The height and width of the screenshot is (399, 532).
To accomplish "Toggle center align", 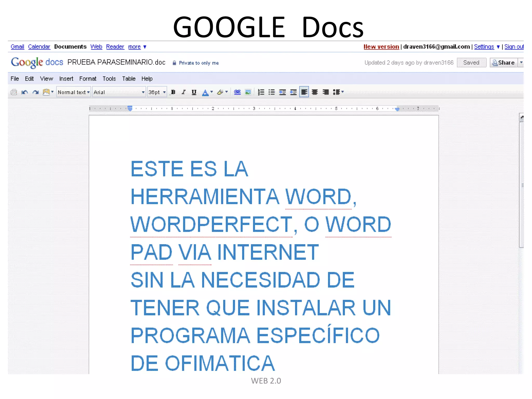I will coord(315,92).
